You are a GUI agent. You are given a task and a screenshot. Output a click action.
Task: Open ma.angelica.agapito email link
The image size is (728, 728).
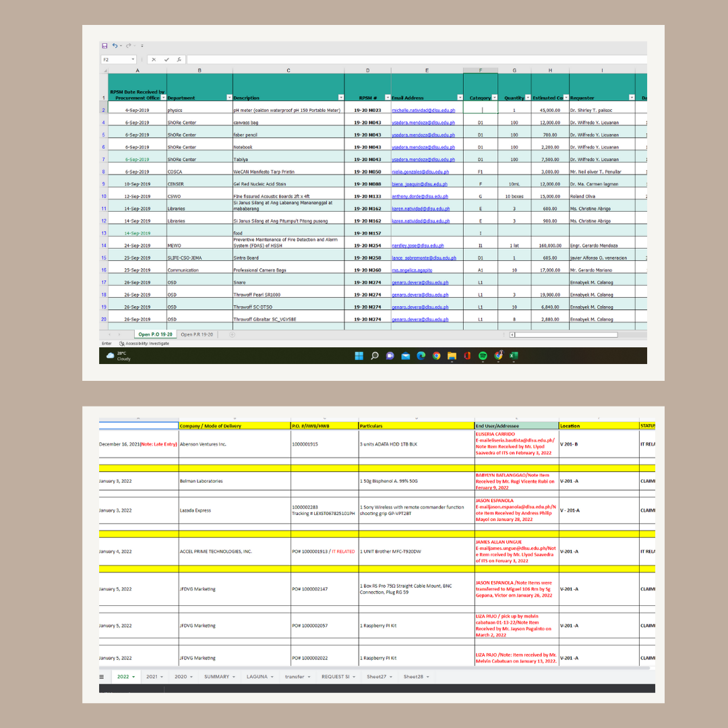click(412, 270)
